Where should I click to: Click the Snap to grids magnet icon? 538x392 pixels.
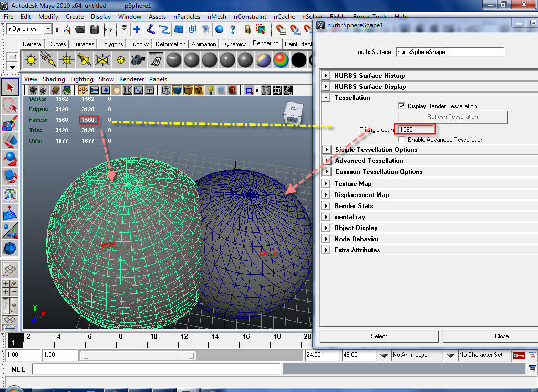click(281, 29)
